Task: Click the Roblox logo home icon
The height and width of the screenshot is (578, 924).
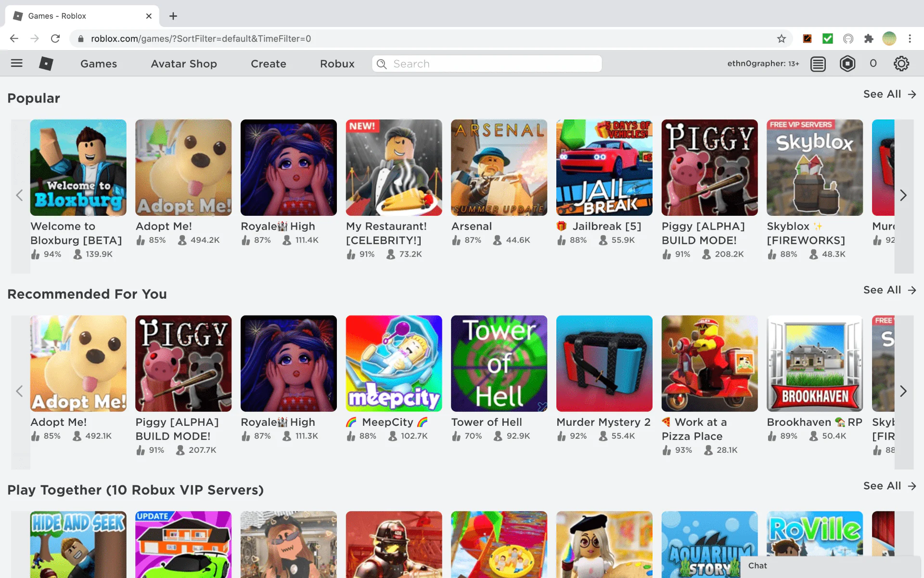Action: click(46, 64)
